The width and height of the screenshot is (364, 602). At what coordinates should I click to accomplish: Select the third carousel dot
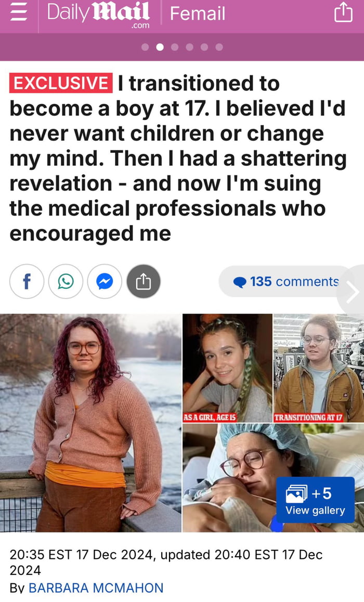pyautogui.click(x=175, y=47)
